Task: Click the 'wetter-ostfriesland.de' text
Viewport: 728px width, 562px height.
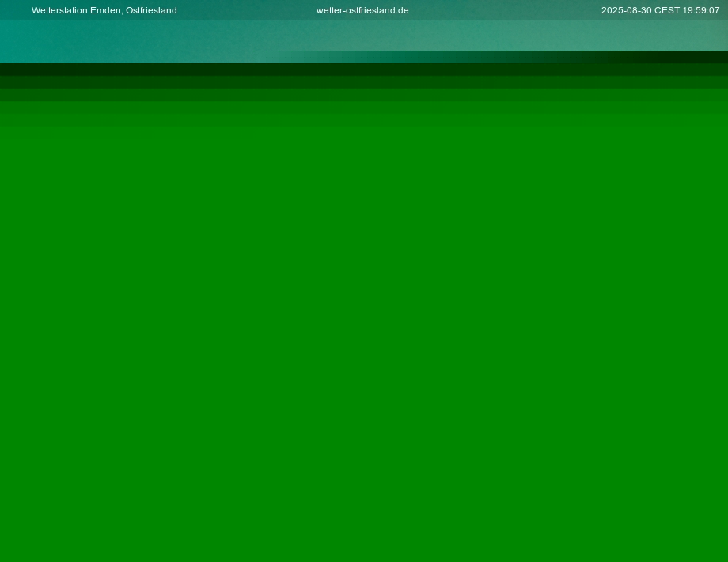Action: click(x=362, y=10)
